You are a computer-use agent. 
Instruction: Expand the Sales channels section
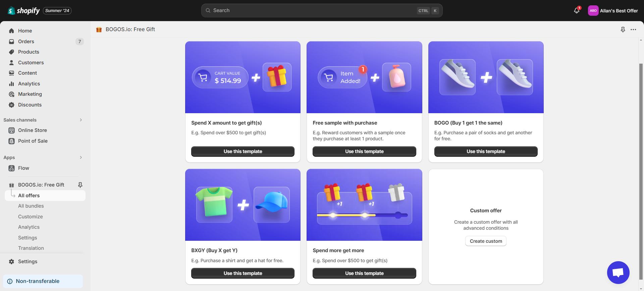coord(80,120)
